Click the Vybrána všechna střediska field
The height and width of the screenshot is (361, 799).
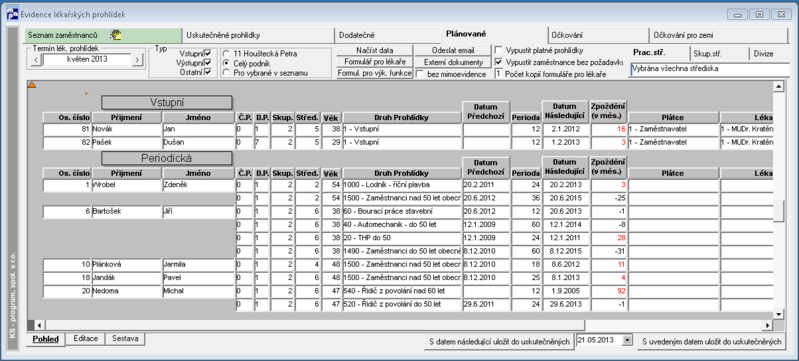tap(709, 69)
